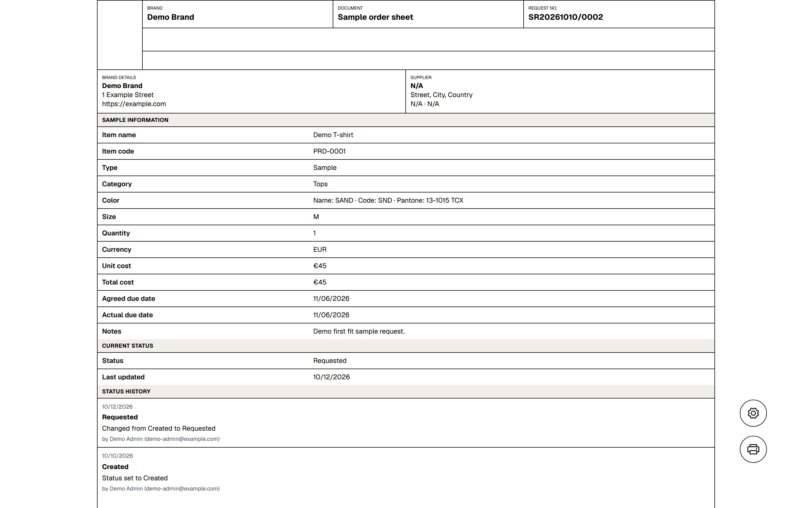Click the '1 Example Street' address
This screenshot has height=508, width=812.
click(128, 95)
